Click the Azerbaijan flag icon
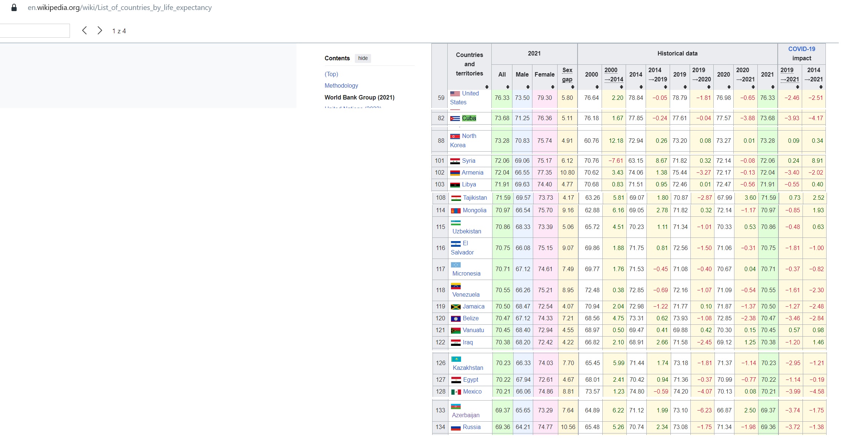Screen dimensions: 868x442 456,406
